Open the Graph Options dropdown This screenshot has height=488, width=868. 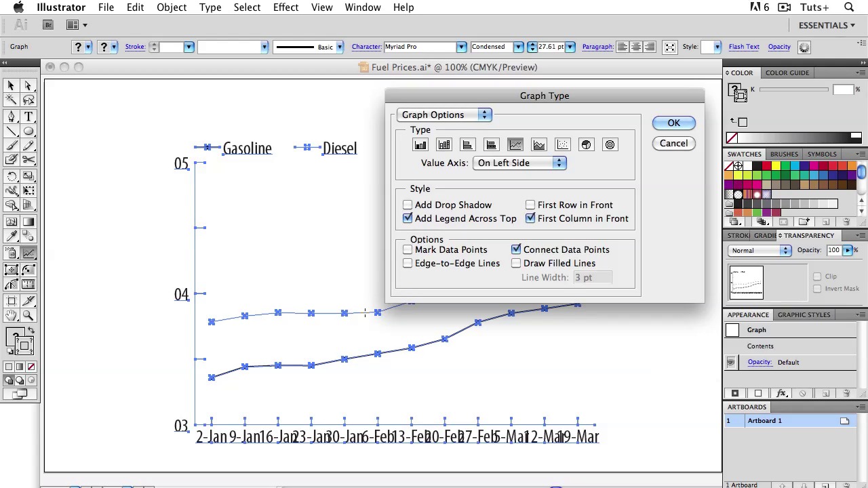point(444,115)
